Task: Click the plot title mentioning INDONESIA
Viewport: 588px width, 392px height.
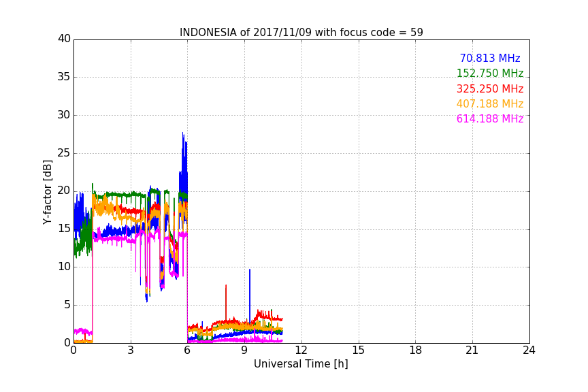Action: (x=301, y=32)
